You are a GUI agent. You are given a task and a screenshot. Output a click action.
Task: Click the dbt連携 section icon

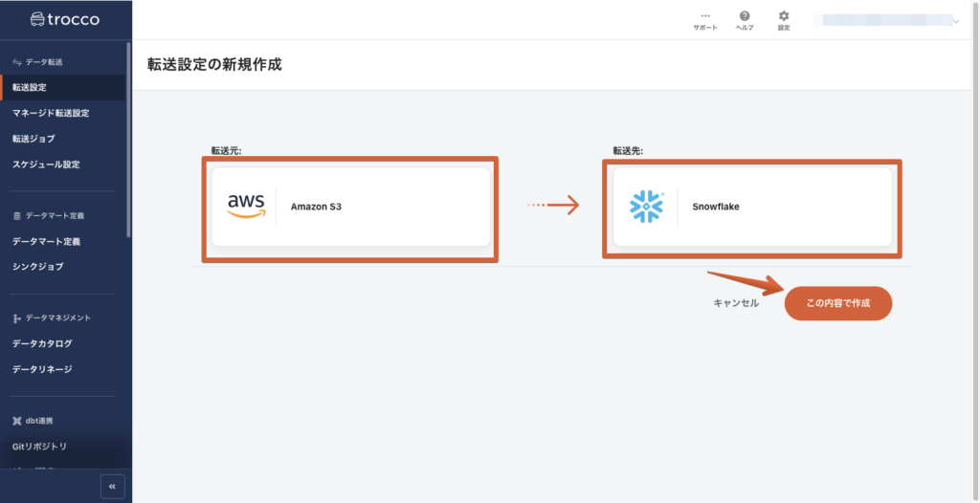[17, 421]
